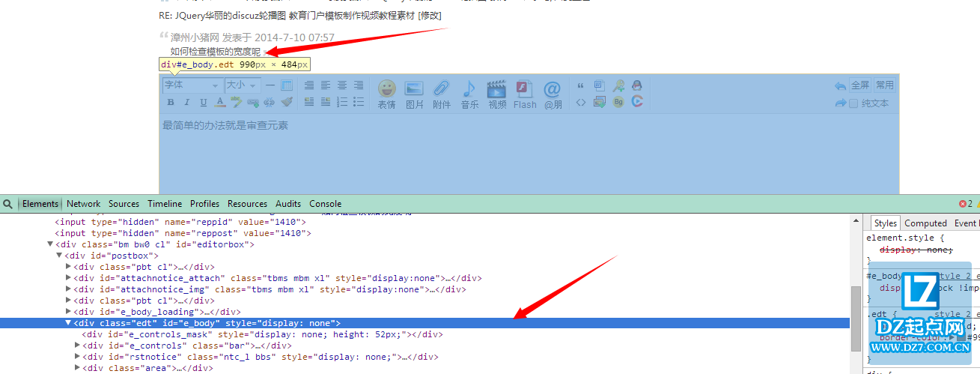Image resolution: width=980 pixels, height=374 pixels.
Task: Click the QQ penguin icon
Action: coord(637,85)
